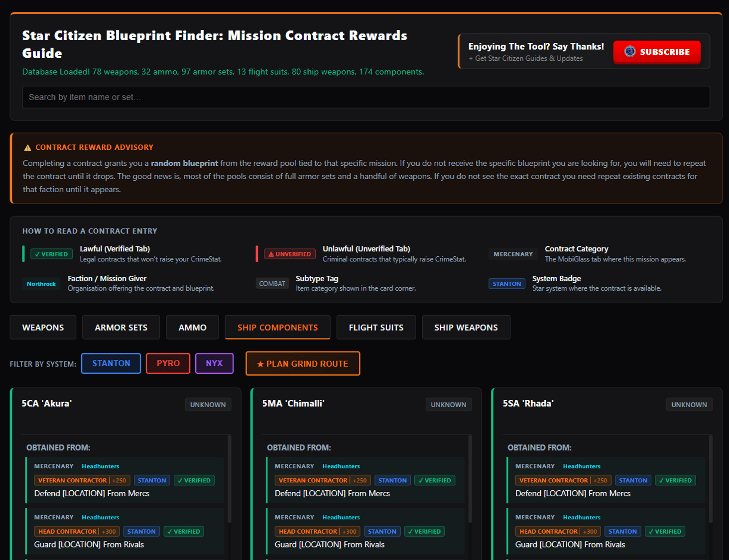Filter contracts by Stanton system
729x560 pixels.
[x=111, y=363]
